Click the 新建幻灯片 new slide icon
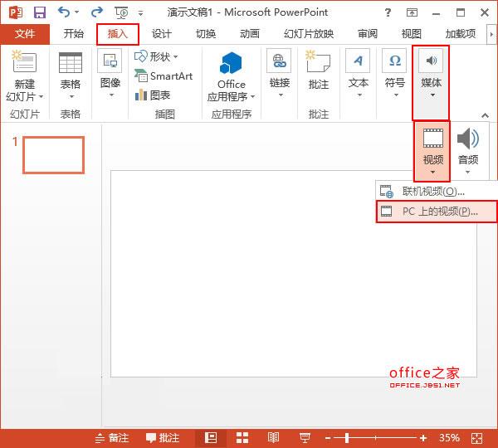The width and height of the screenshot is (498, 448). (x=24, y=61)
